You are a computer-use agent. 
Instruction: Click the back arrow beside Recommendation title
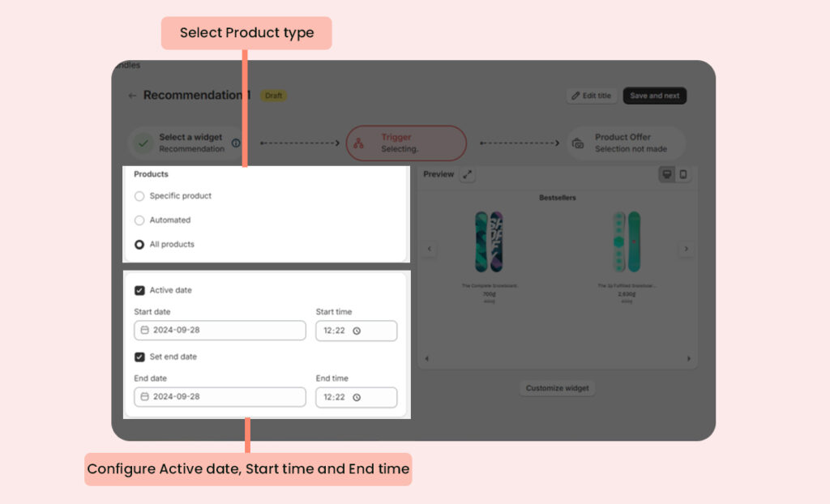132,96
